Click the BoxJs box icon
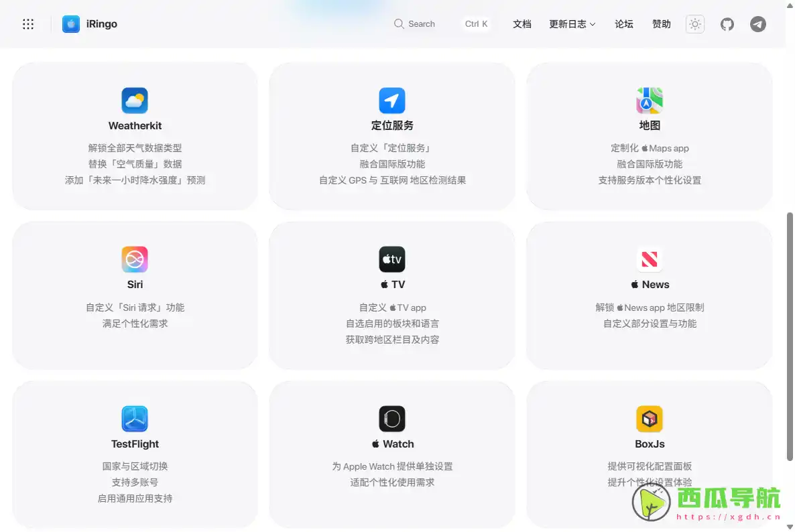The image size is (795, 532). (x=650, y=419)
